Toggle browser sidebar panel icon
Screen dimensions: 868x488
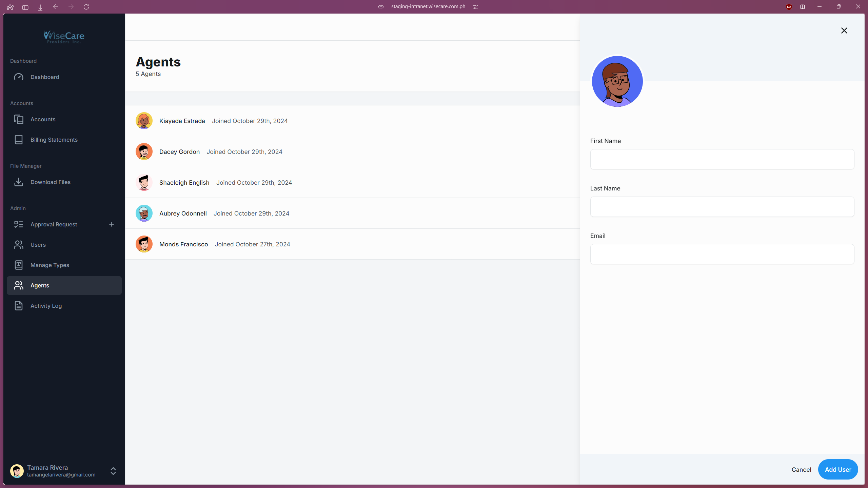25,7
